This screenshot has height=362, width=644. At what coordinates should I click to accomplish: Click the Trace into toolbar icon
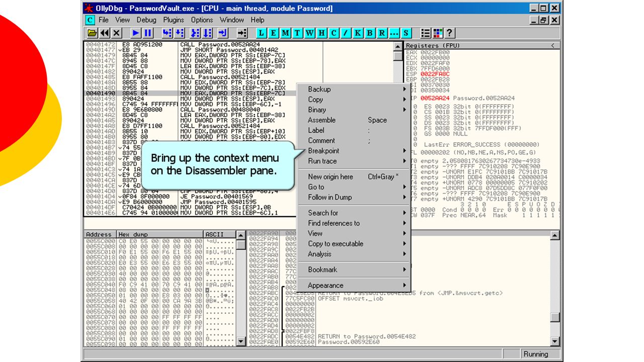(x=196, y=33)
